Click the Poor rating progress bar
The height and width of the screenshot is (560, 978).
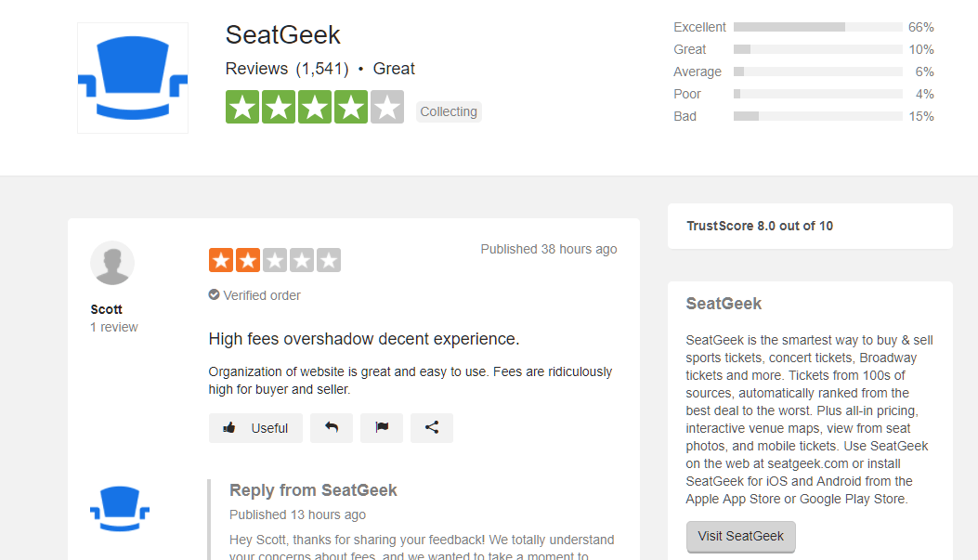(x=817, y=94)
